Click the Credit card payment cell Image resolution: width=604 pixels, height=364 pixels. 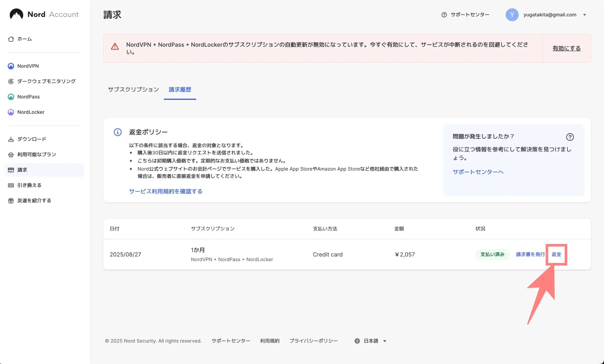[327, 255]
